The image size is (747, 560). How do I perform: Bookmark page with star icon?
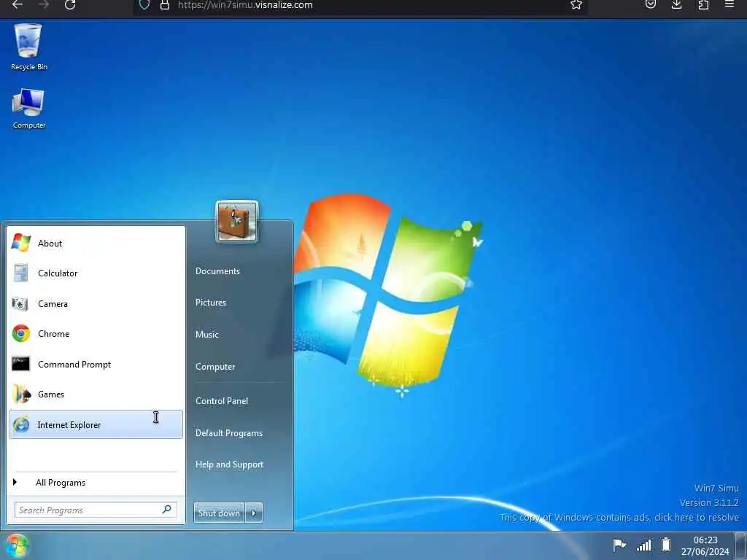[x=576, y=5]
